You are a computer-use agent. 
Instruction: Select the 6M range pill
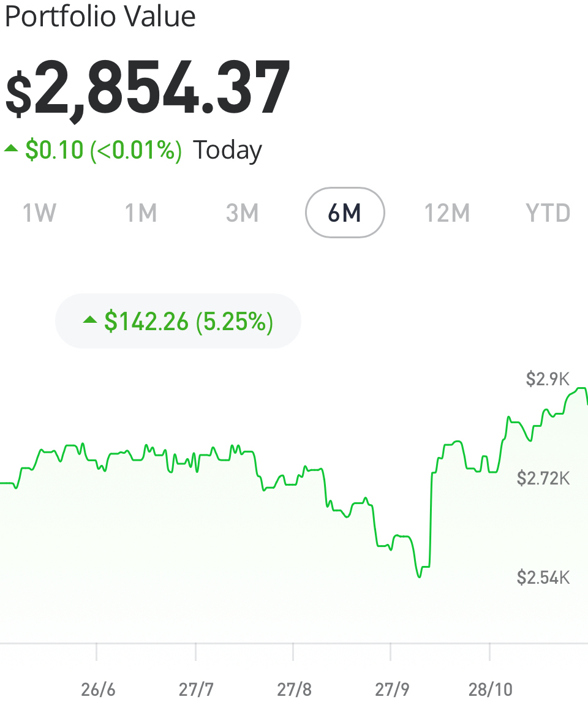click(x=345, y=213)
